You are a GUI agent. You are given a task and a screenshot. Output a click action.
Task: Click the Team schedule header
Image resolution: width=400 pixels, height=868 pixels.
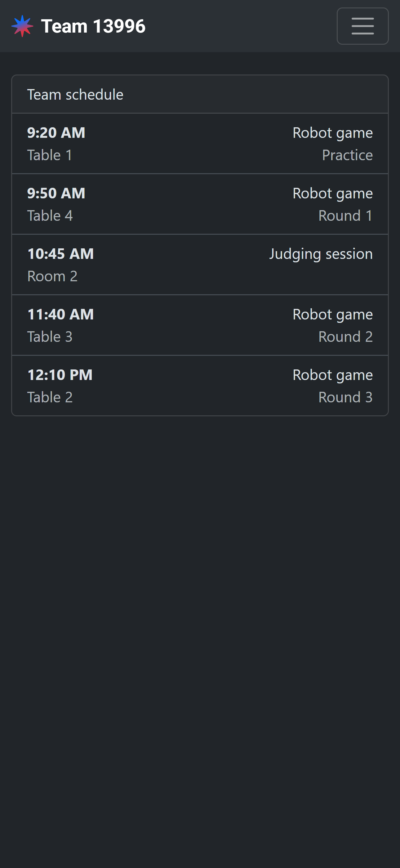(x=75, y=94)
